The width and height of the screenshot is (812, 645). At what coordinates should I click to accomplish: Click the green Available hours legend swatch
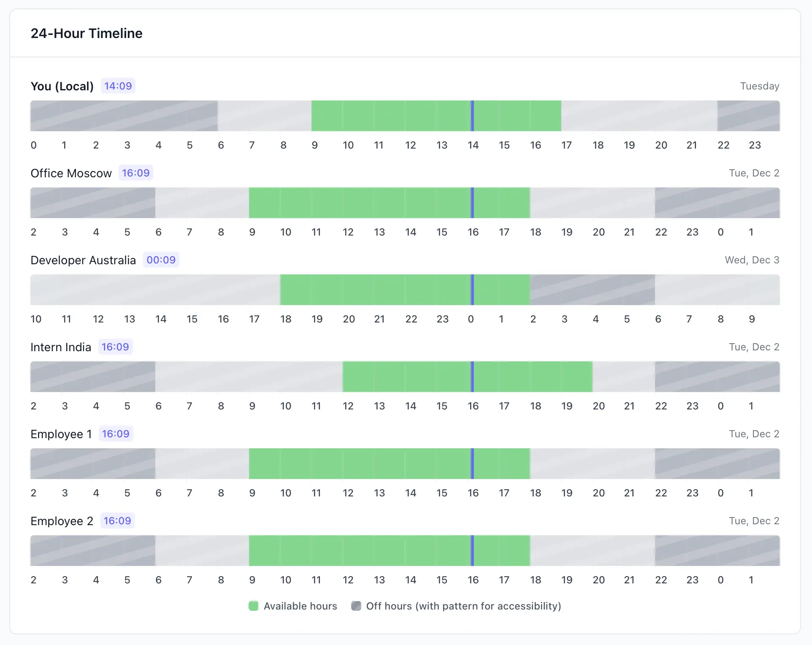(253, 606)
